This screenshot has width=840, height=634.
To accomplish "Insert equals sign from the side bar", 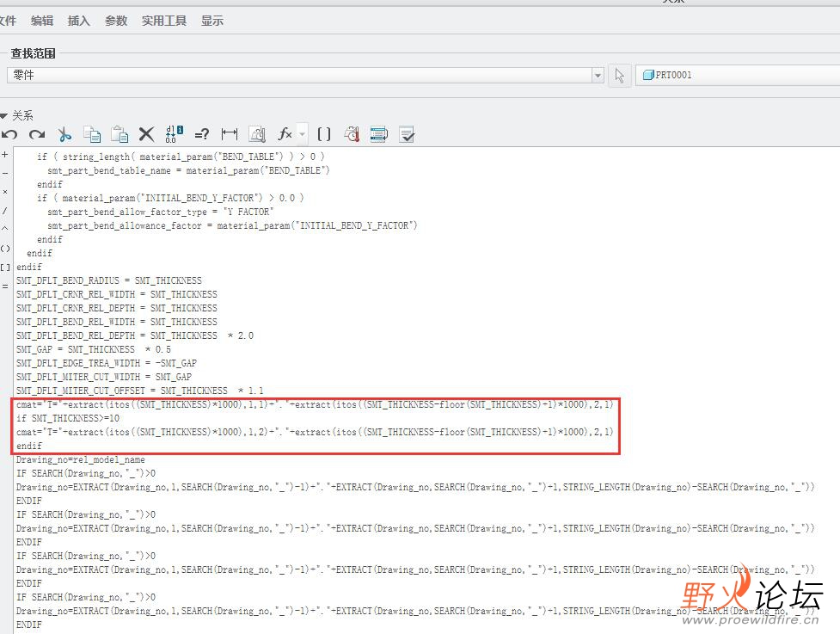I will point(5,286).
